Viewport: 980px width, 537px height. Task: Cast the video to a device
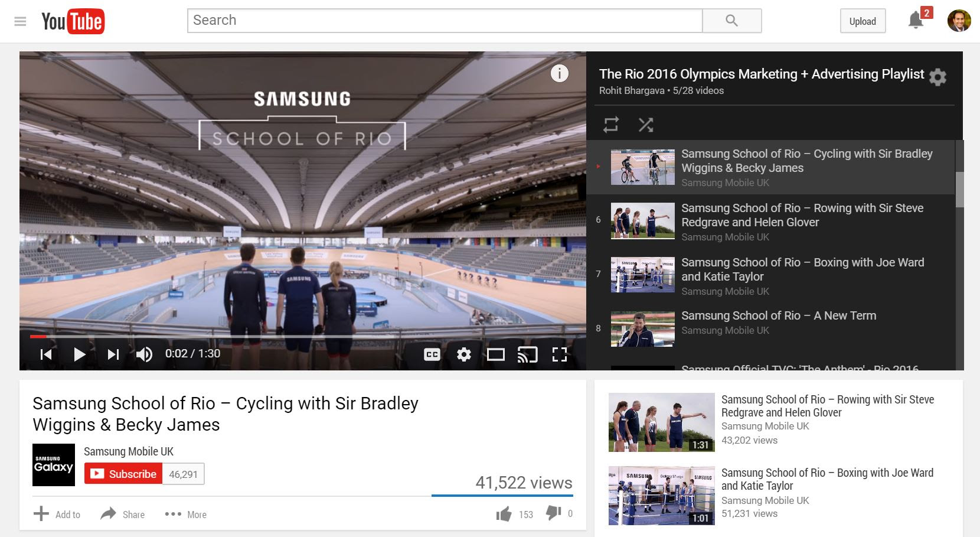pos(527,354)
